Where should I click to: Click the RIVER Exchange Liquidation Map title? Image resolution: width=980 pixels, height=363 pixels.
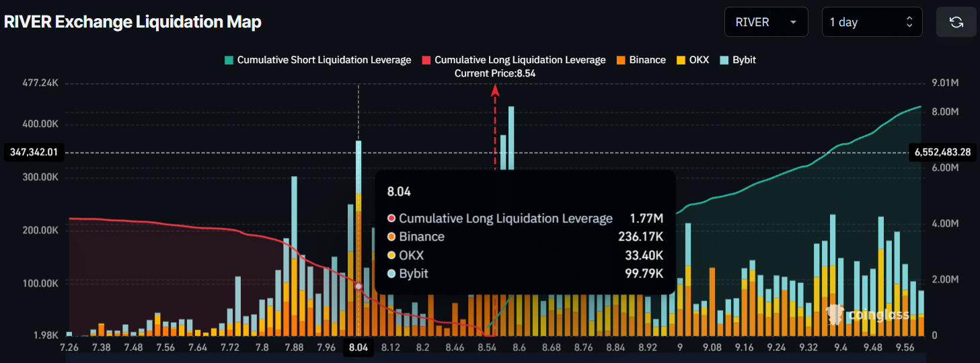(x=133, y=22)
